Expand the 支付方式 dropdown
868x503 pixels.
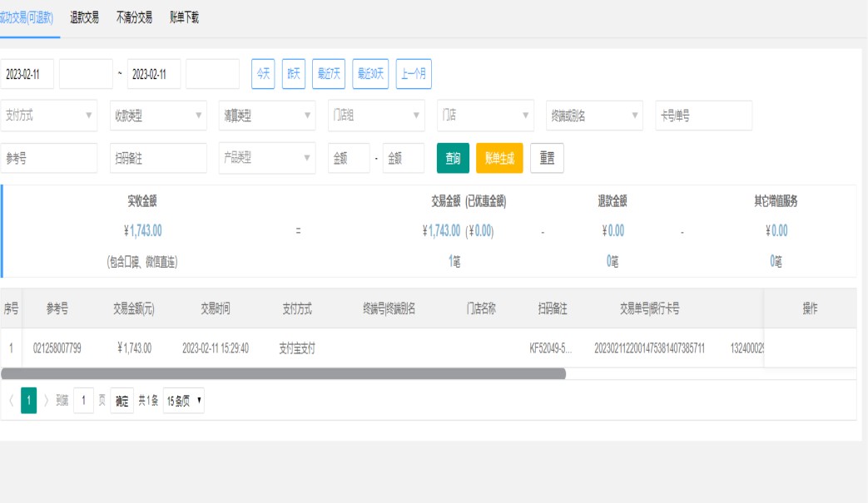point(49,116)
